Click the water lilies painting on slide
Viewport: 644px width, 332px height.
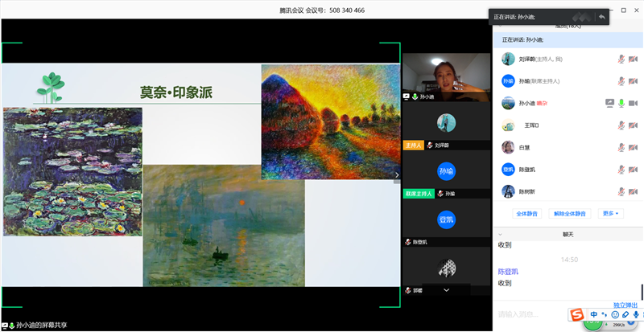(72, 171)
